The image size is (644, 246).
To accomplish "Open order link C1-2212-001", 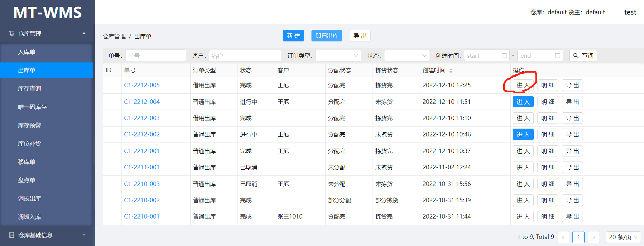I will pos(142,151).
